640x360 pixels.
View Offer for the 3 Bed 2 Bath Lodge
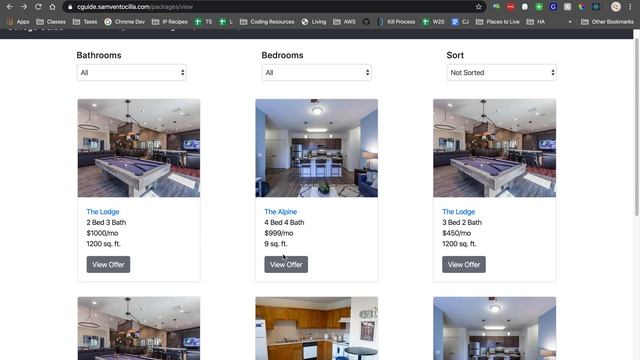point(464,264)
